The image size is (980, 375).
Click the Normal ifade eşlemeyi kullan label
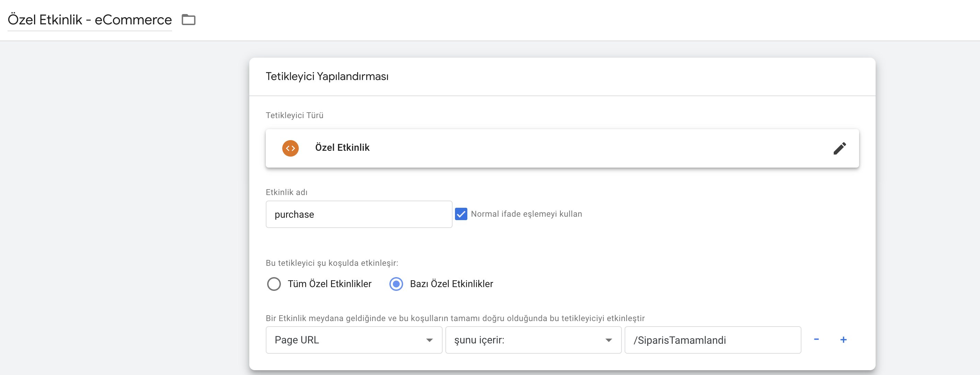coord(526,214)
